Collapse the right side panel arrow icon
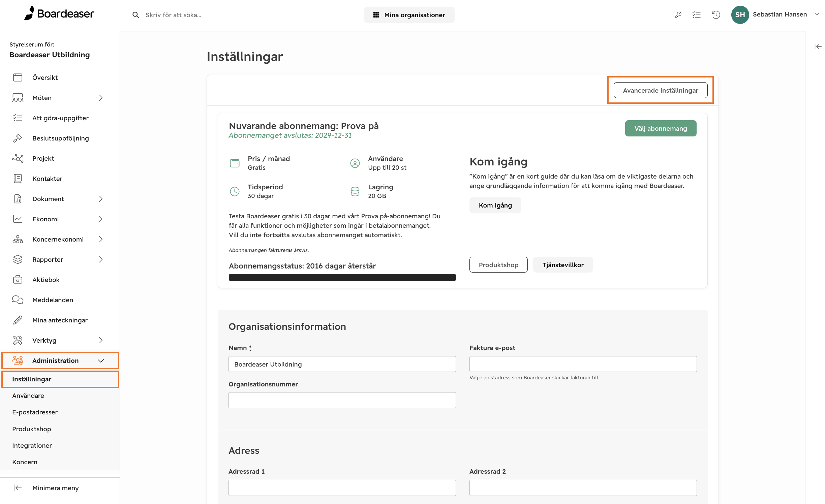825x504 pixels. point(818,46)
